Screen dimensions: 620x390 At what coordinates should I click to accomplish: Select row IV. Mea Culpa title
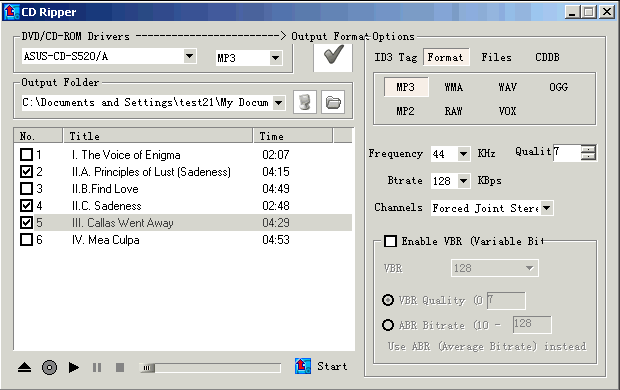[x=106, y=240]
